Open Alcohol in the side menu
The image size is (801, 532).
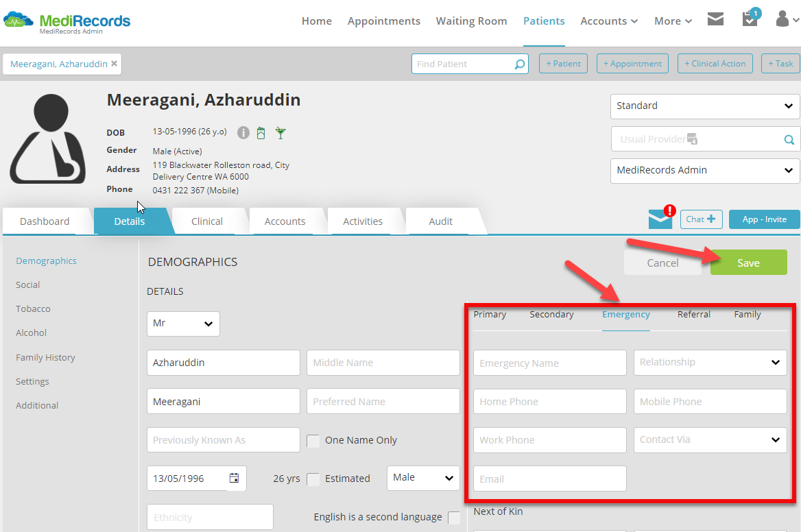point(31,333)
